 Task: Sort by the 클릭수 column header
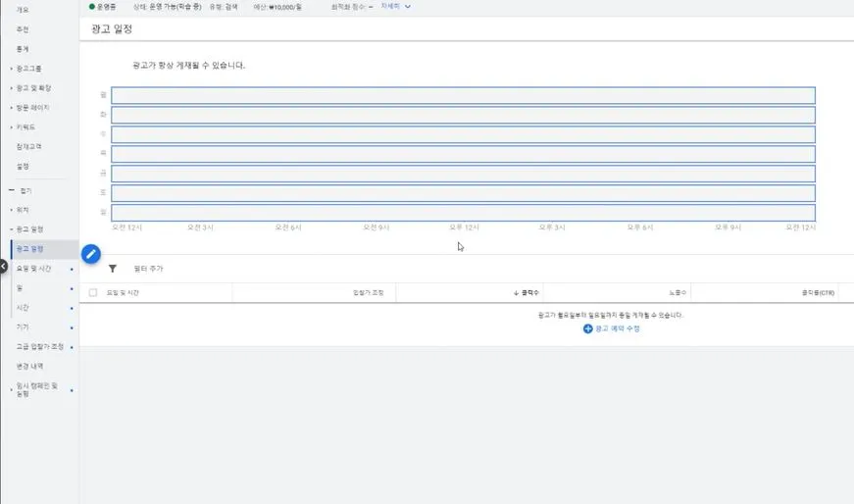point(529,292)
